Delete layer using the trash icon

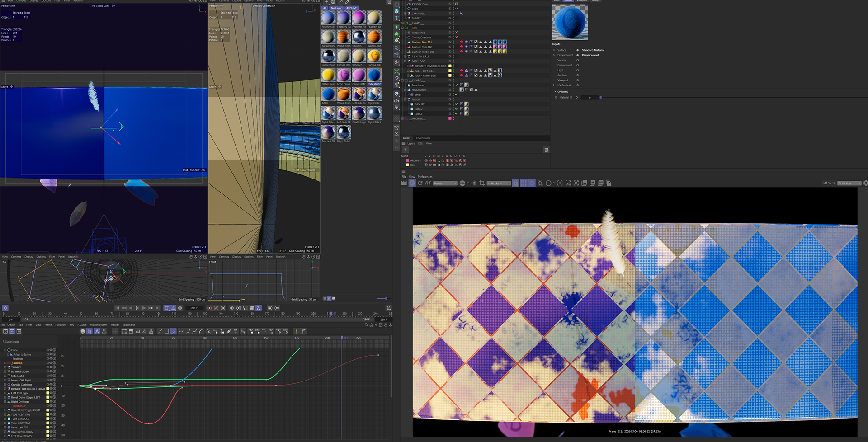546,150
